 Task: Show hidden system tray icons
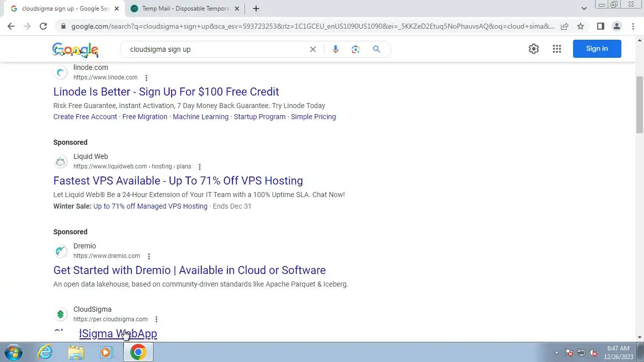[556, 352]
